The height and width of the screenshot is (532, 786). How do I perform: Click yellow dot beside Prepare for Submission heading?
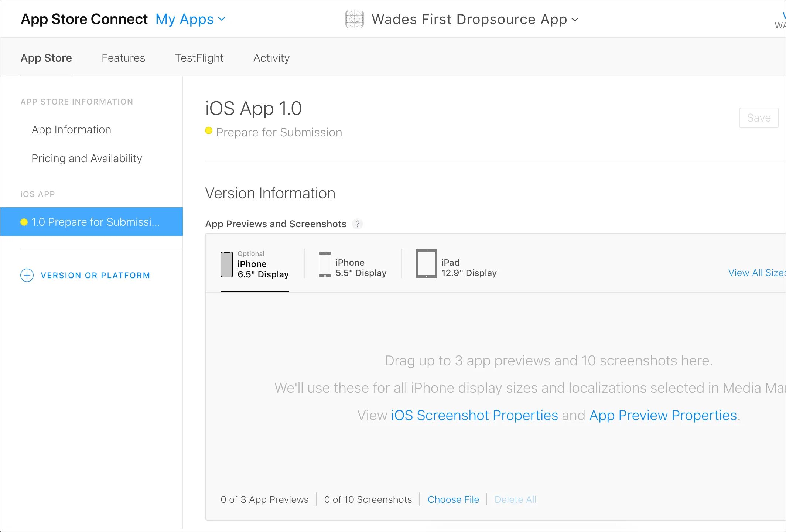pyautogui.click(x=209, y=131)
